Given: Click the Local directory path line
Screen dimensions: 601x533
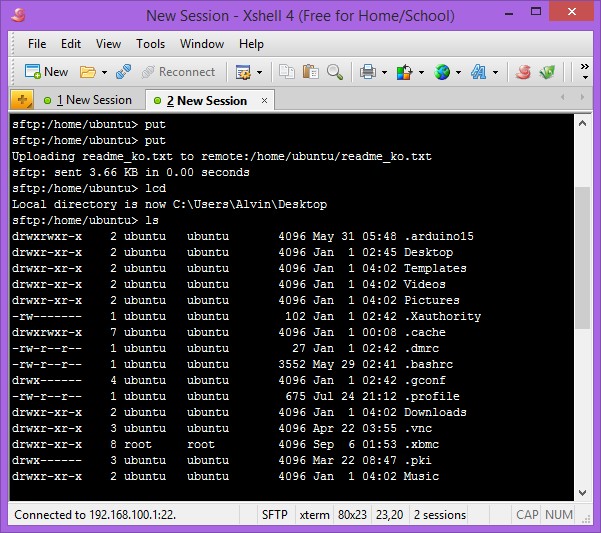Looking at the screenshot, I should [x=169, y=204].
